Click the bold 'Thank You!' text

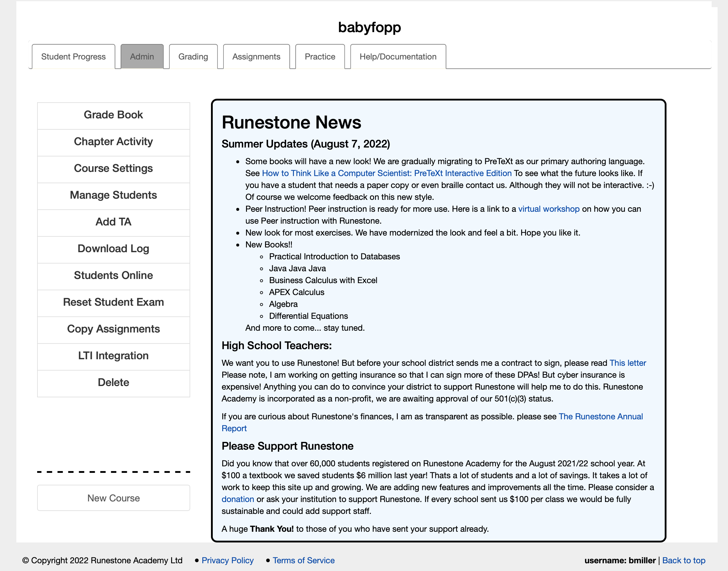pos(272,529)
